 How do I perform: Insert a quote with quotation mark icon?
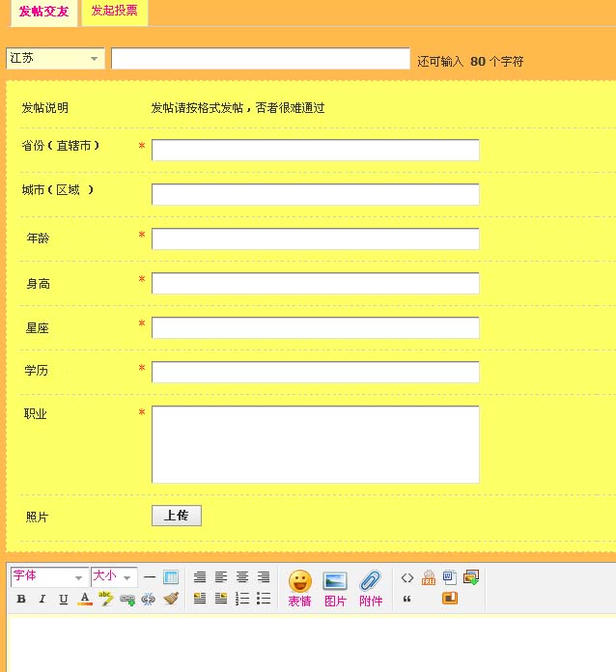[407, 599]
